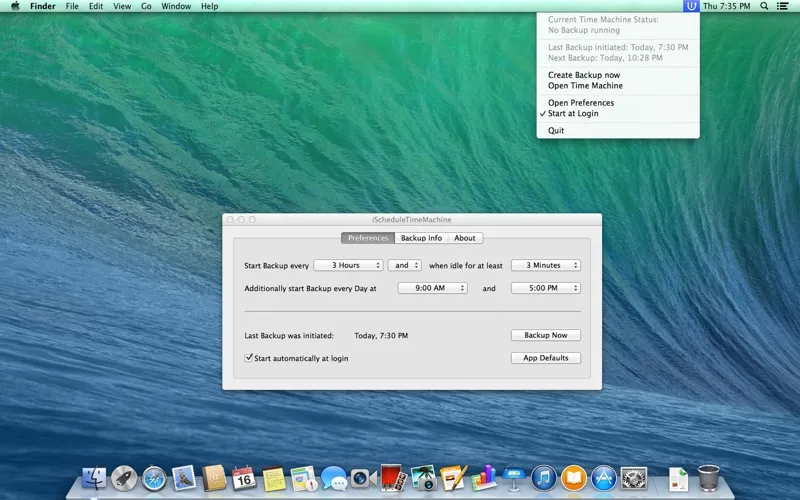
Task: Expand the 5:00 PM backup time dropdown
Action: (545, 288)
